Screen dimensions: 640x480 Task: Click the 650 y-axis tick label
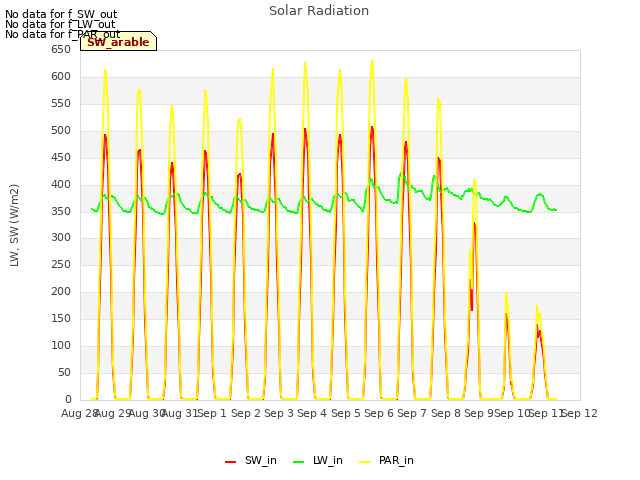tap(61, 50)
